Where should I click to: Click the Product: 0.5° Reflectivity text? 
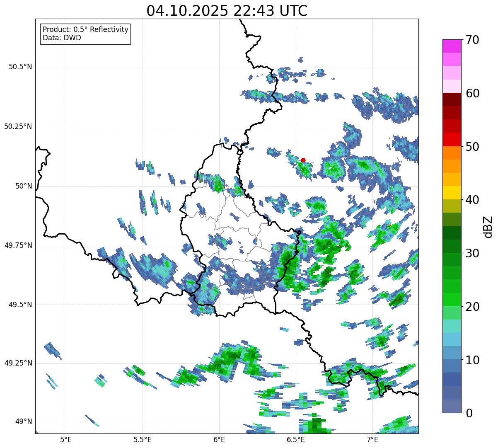click(x=86, y=30)
